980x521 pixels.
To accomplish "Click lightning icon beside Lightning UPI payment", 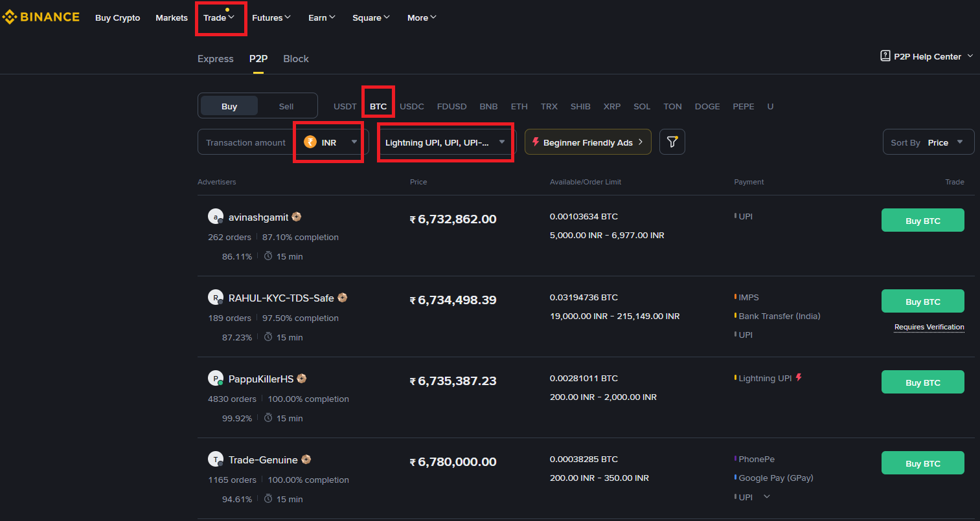I will pos(799,377).
